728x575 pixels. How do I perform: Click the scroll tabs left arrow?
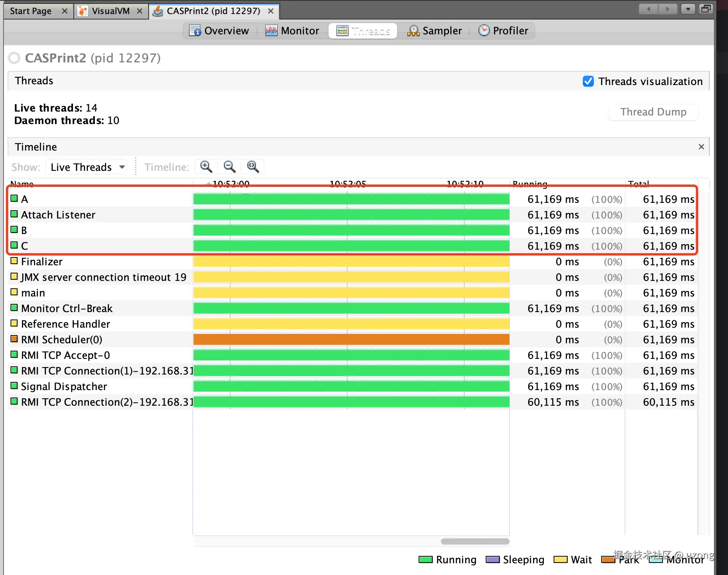(x=649, y=9)
